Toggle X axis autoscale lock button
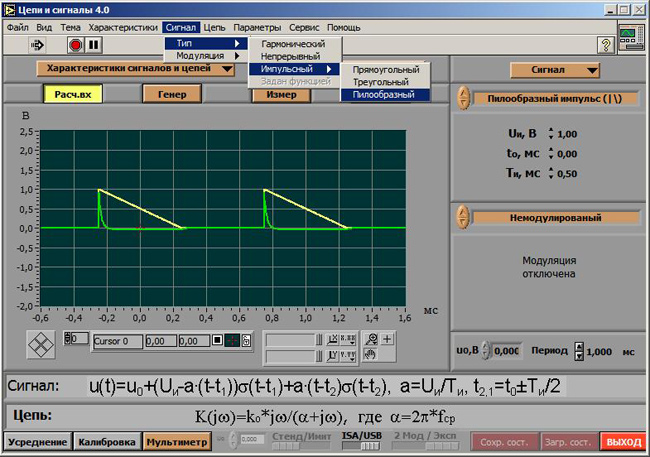The width and height of the screenshot is (650, 457). [332, 340]
